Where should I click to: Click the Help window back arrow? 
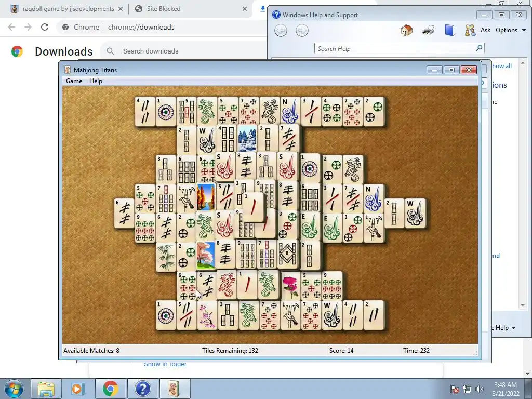coord(281,31)
